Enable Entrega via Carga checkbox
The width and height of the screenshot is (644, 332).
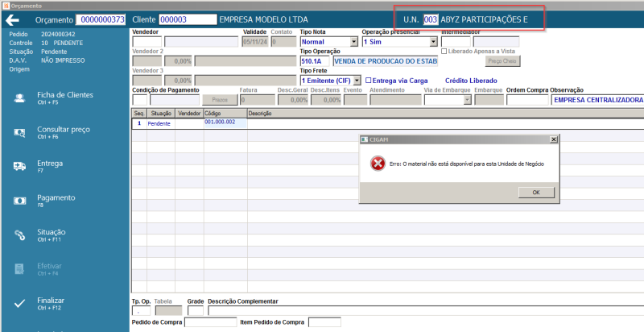[368, 81]
